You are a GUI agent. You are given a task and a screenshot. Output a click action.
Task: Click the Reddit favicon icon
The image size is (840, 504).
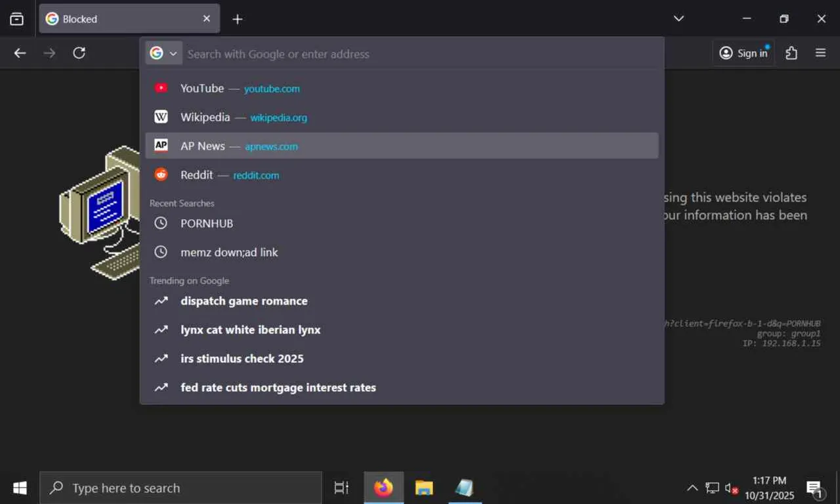pyautogui.click(x=161, y=175)
